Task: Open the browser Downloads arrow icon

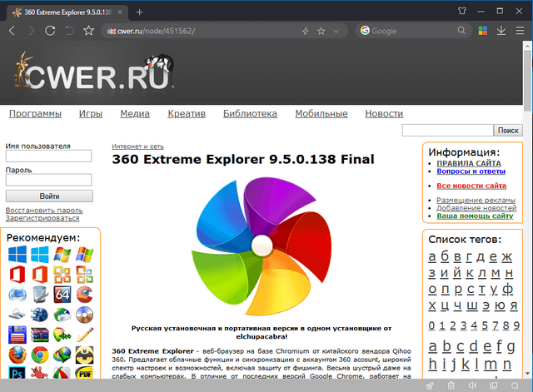Action: coord(501,31)
